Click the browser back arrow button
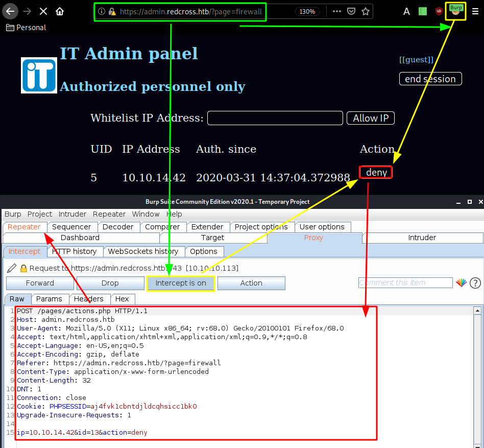The image size is (484, 448). (10, 11)
